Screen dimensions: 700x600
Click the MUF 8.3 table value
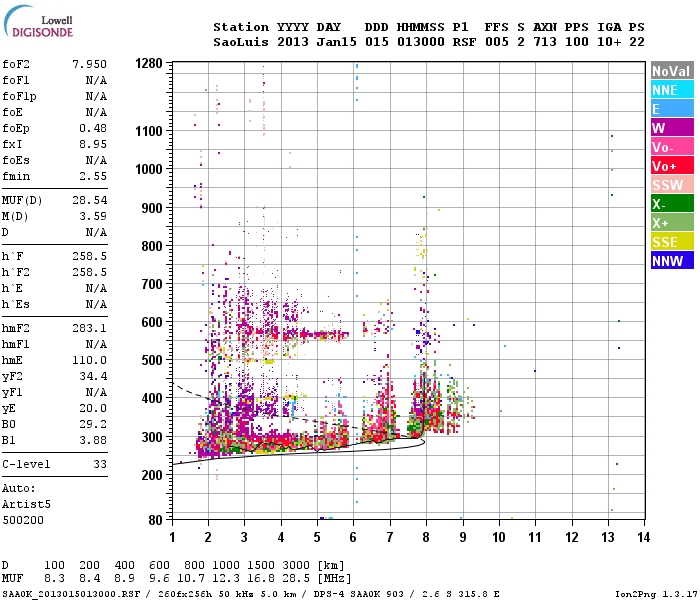point(54,579)
